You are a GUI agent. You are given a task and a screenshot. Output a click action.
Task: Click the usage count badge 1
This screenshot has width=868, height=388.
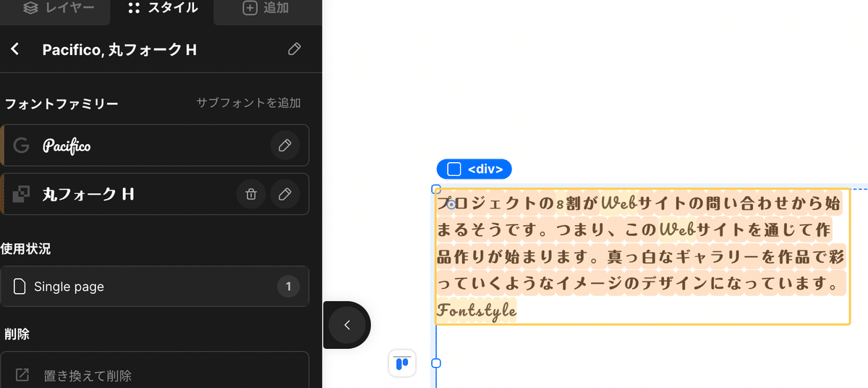point(288,287)
